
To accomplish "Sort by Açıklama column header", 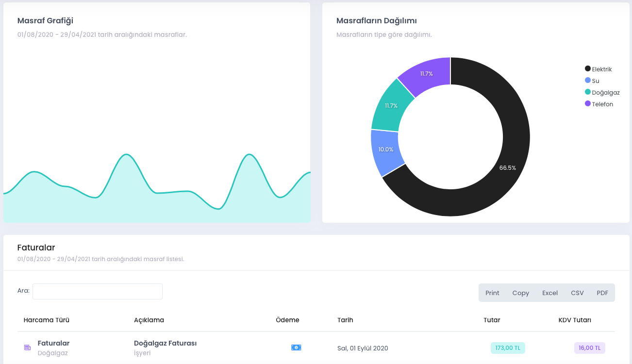I will (x=149, y=320).
